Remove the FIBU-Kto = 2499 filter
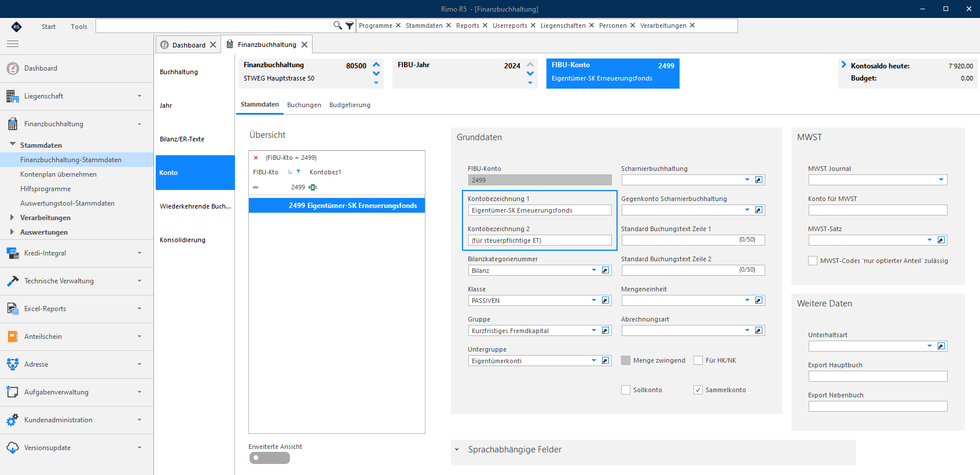This screenshot has width=980, height=475. 256,158
